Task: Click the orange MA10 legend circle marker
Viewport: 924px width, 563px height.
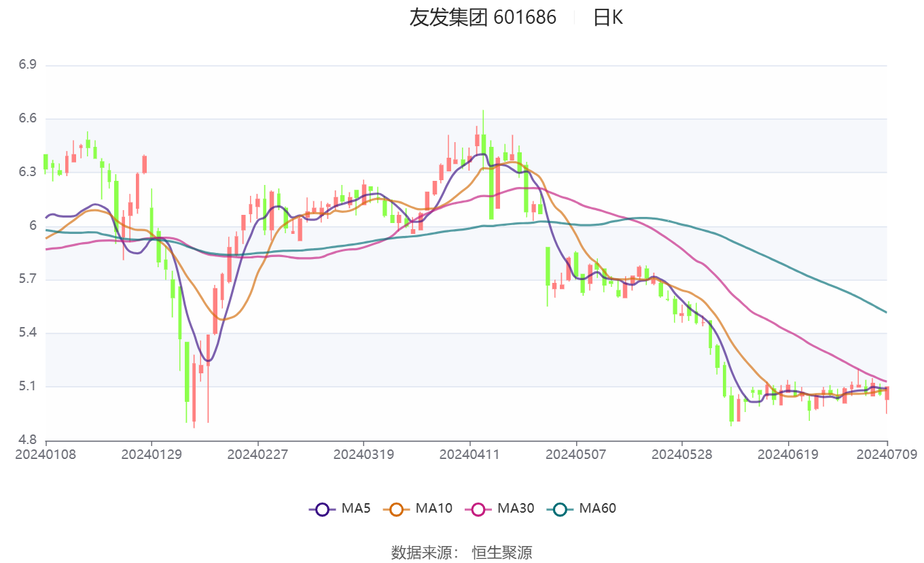Action: point(397,509)
